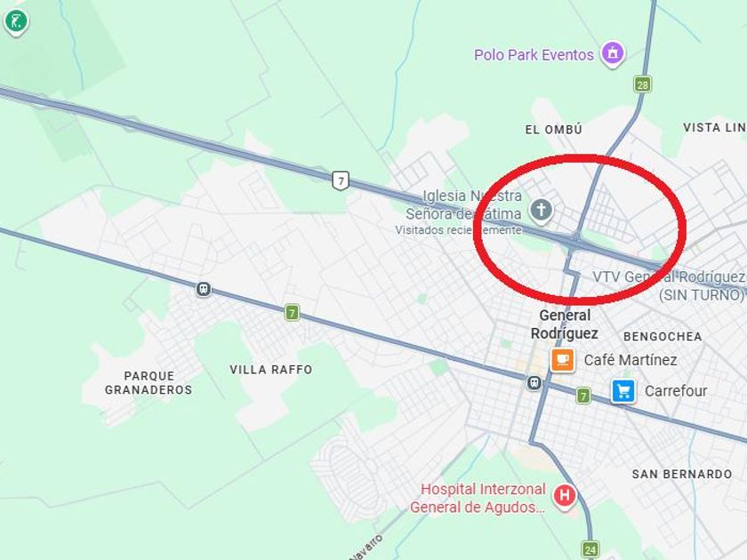Select the General Rodríguez city label
Screen dimensions: 747x560
(565, 324)
